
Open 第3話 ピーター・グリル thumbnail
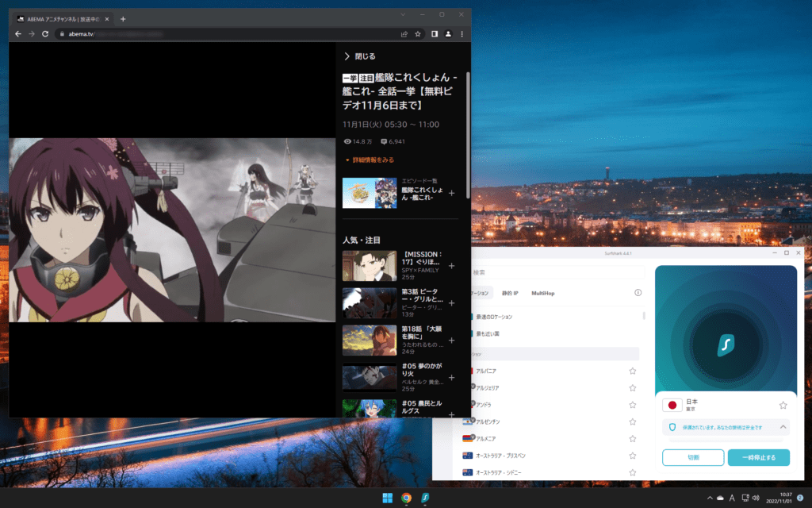pos(370,303)
